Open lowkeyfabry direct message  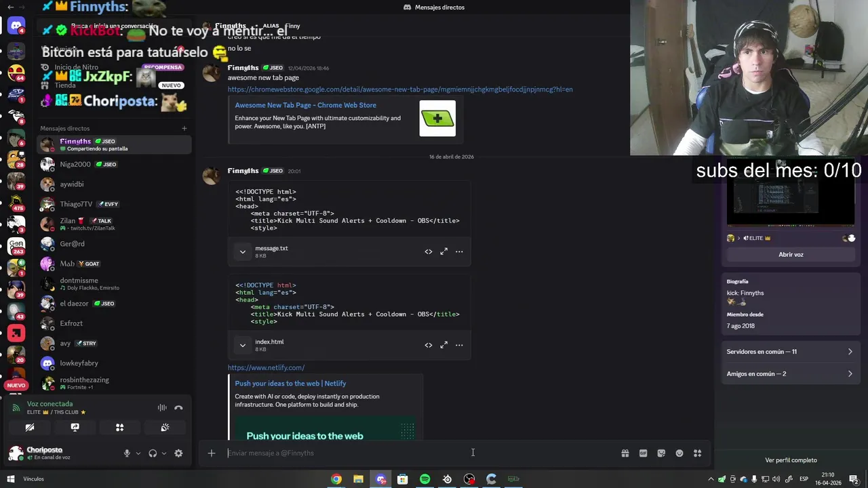pyautogui.click(x=114, y=363)
